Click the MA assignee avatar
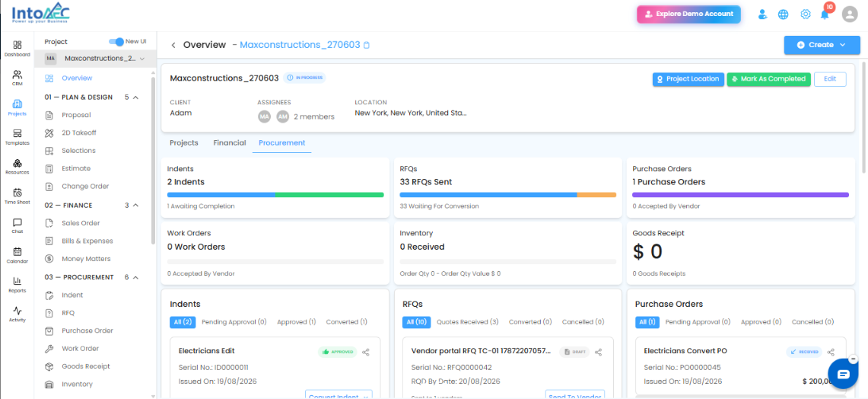This screenshot has height=399, width=868. pos(265,117)
